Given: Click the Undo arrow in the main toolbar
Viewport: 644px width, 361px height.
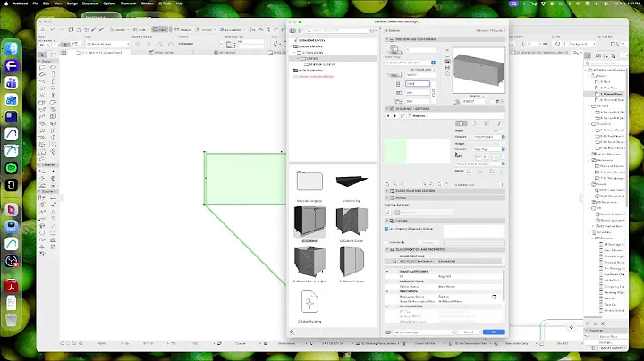Looking at the screenshot, I should pyautogui.click(x=53, y=29).
